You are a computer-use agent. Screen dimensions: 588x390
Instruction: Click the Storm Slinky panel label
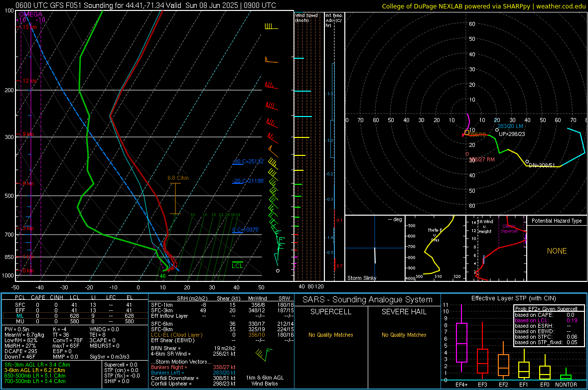click(361, 278)
